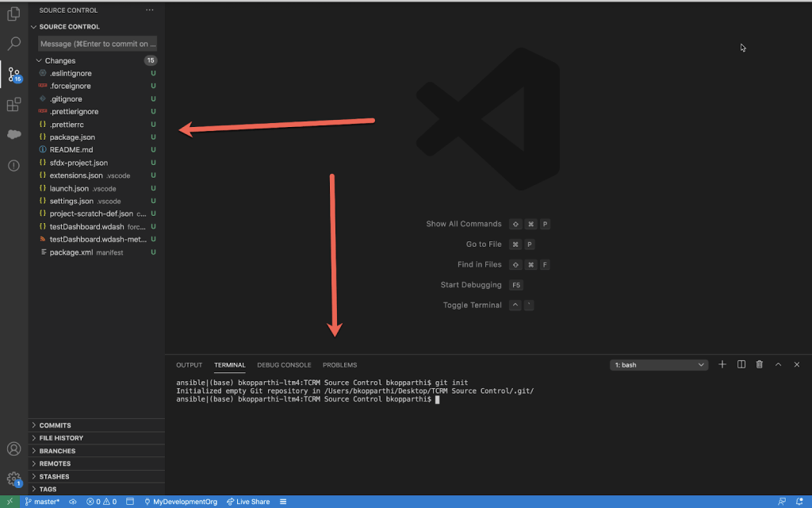This screenshot has height=508, width=812.
Task: Expand the Commits section
Action: (x=55, y=425)
